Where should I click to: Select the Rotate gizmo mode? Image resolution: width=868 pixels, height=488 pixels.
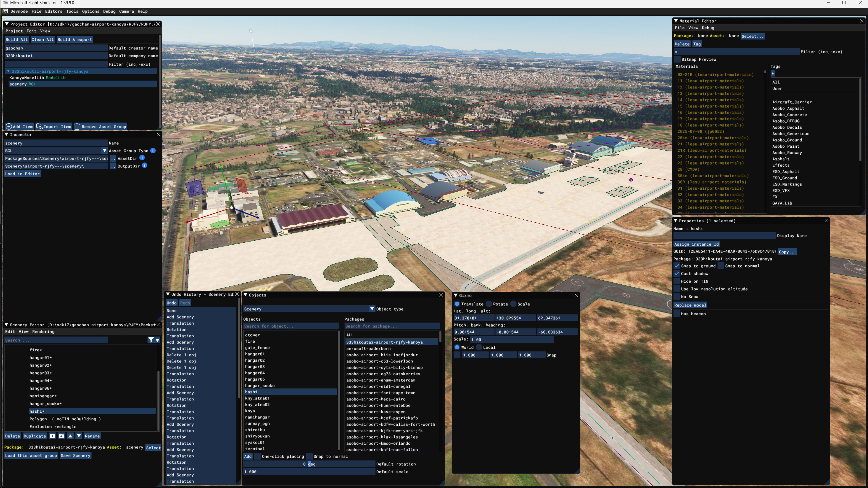point(489,304)
